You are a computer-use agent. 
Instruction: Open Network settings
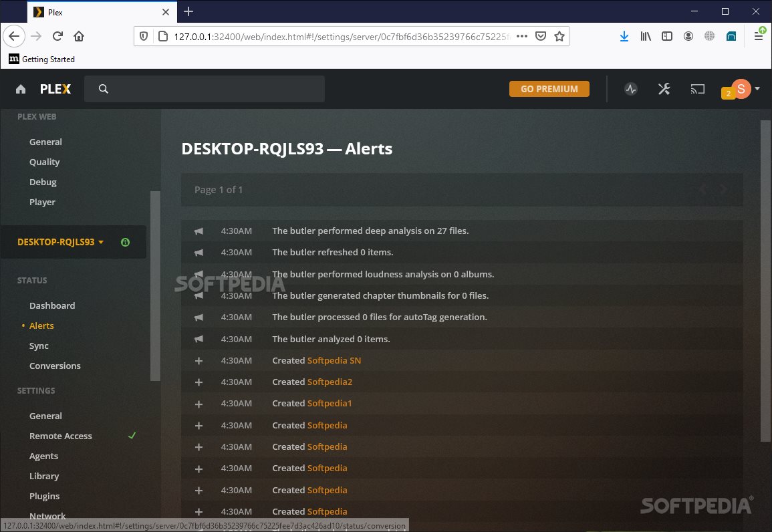point(47,516)
